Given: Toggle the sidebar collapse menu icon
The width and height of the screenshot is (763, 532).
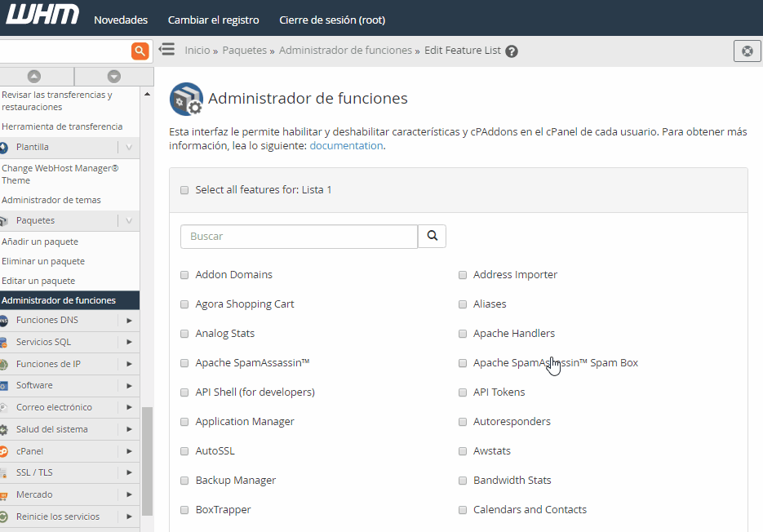Looking at the screenshot, I should click(167, 49).
